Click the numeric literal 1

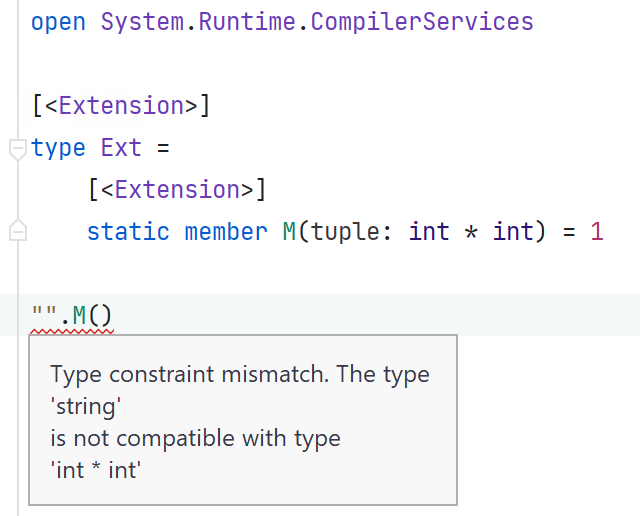(x=597, y=231)
